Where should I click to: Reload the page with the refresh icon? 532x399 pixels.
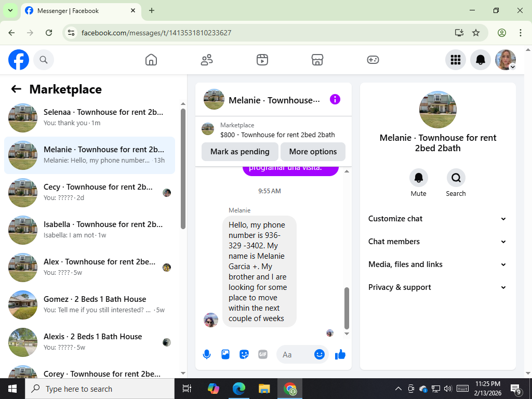point(49,33)
